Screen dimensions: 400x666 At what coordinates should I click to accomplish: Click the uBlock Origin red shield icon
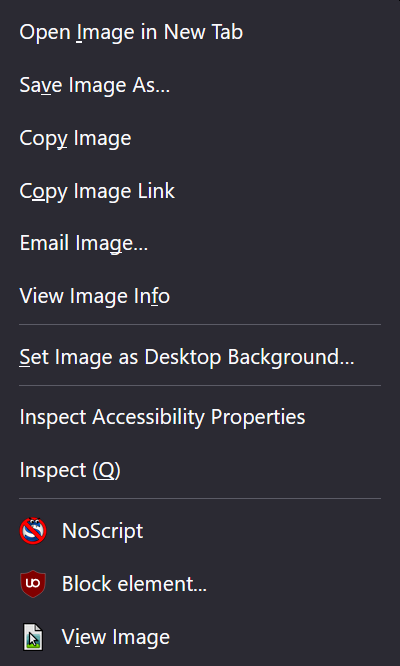tap(33, 584)
